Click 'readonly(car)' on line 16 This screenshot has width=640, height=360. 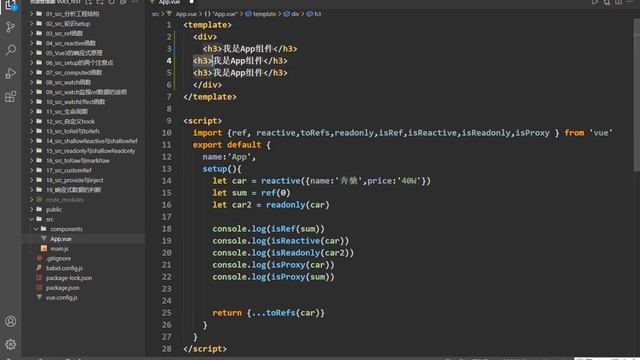298,205
